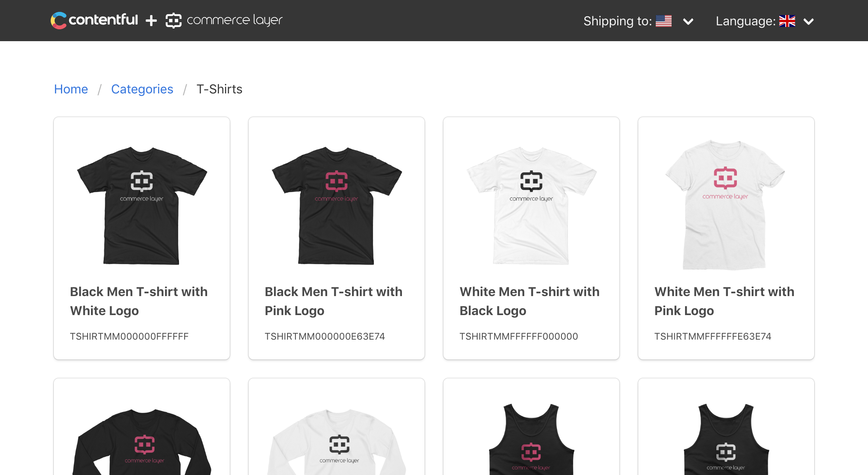Screen dimensions: 868x475
Task: Click the Categories breadcrumb link
Action: 142,89
